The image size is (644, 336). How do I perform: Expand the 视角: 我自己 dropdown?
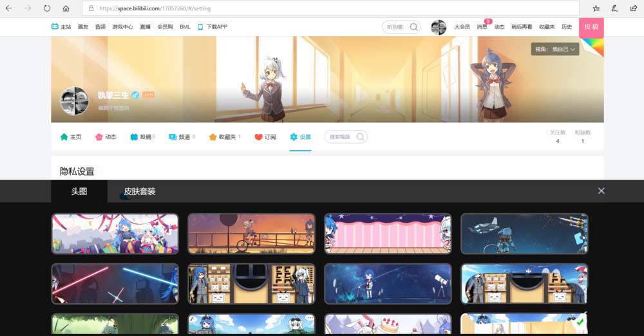(555, 50)
